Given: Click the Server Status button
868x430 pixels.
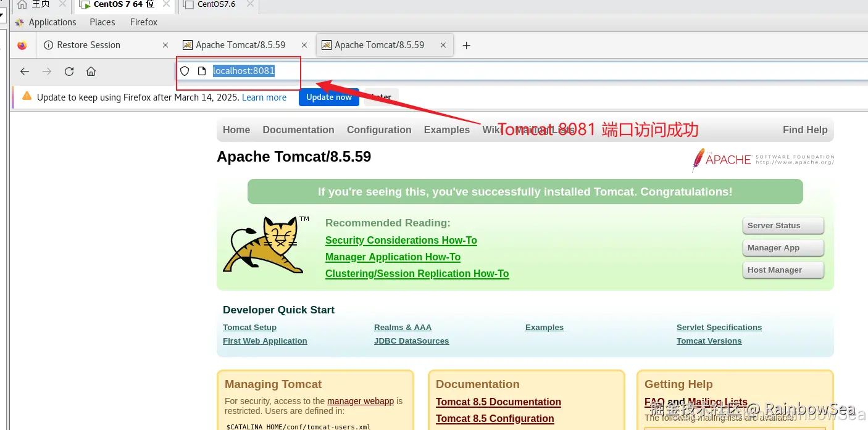Looking at the screenshot, I should (783, 226).
